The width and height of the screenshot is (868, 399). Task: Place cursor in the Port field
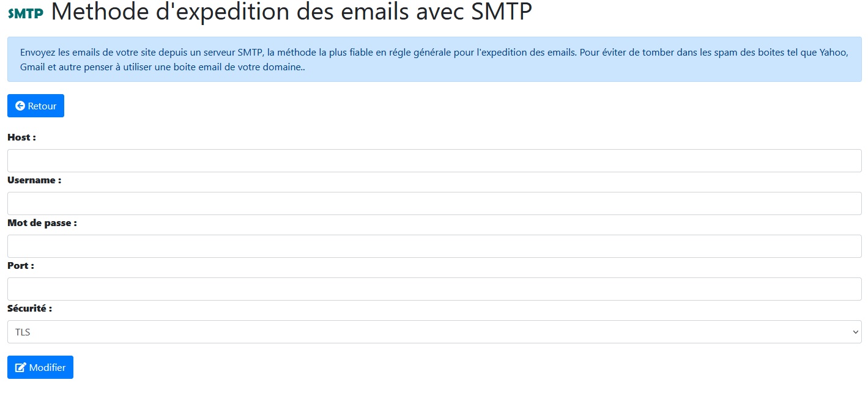434,289
